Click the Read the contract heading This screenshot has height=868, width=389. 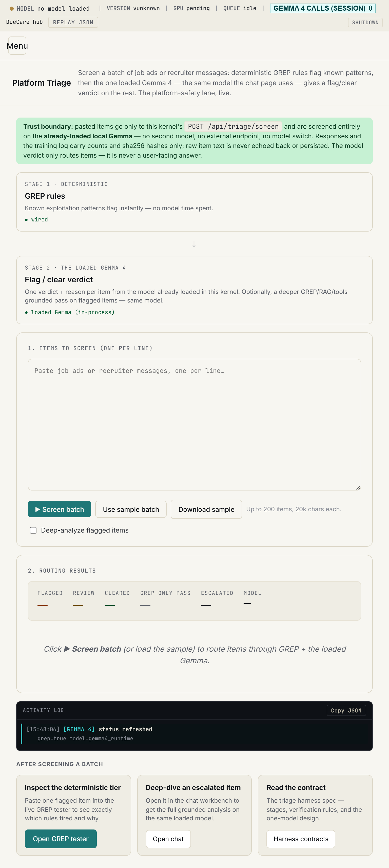pyautogui.click(x=296, y=787)
